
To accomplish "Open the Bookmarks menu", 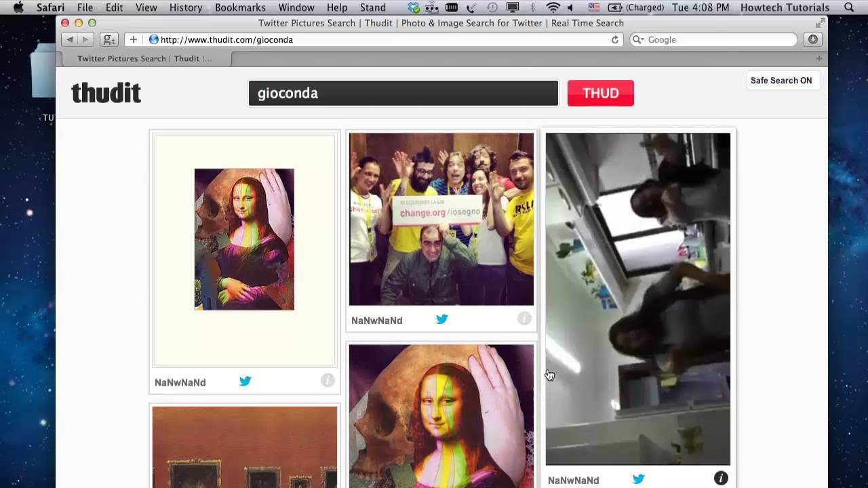I will tap(240, 7).
